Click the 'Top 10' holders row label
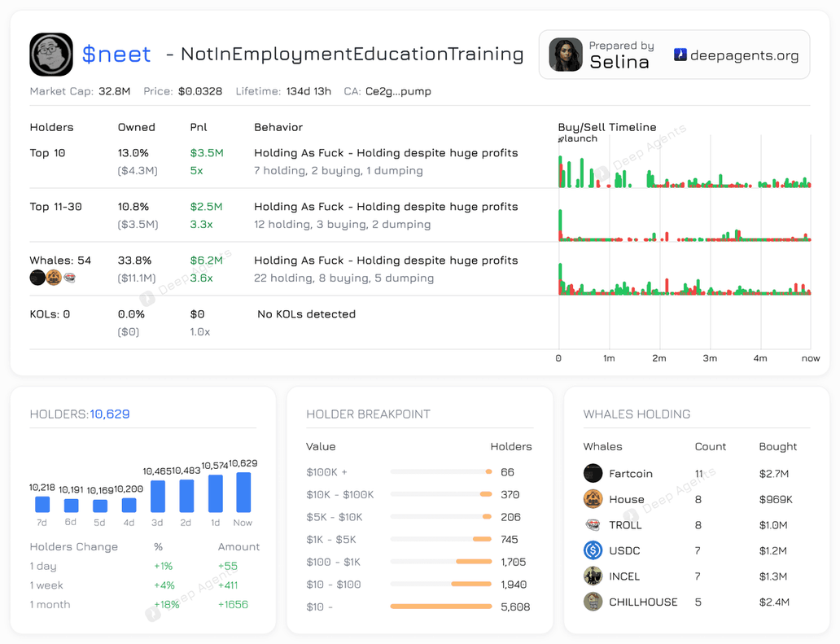The height and width of the screenshot is (644, 840). tap(47, 153)
